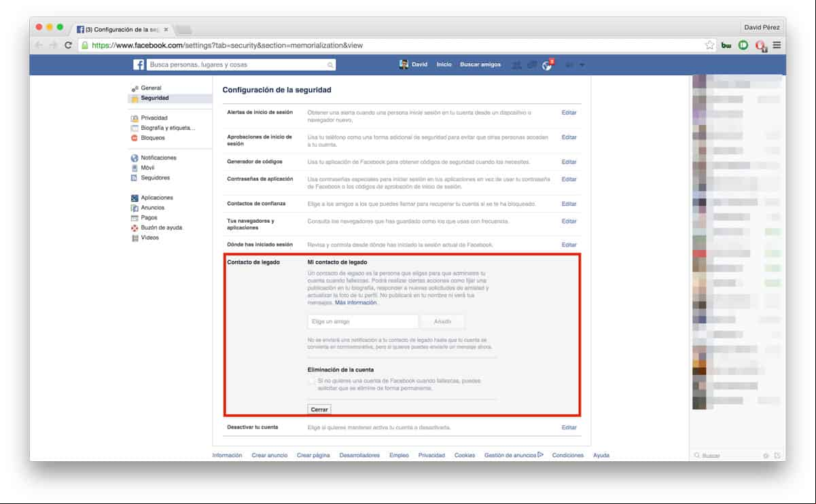
Task: Click the Aplicaciones icon in sidebar
Action: [135, 198]
